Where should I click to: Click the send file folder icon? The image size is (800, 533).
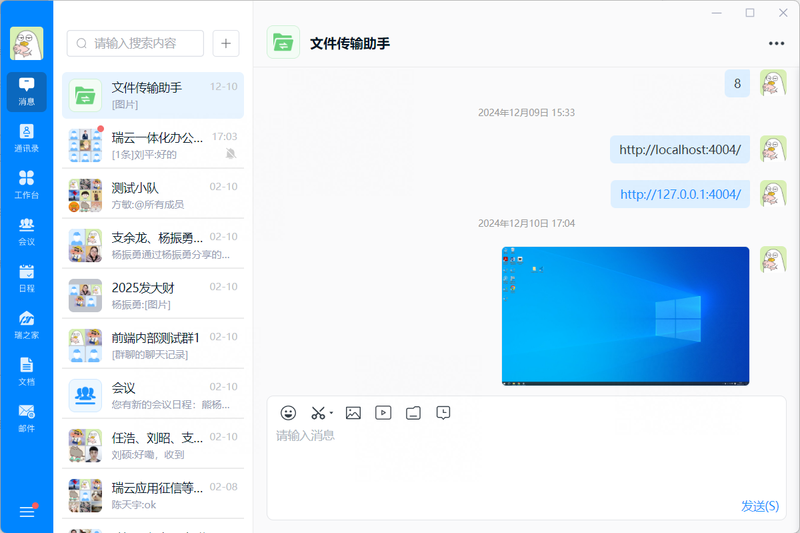[413, 413]
